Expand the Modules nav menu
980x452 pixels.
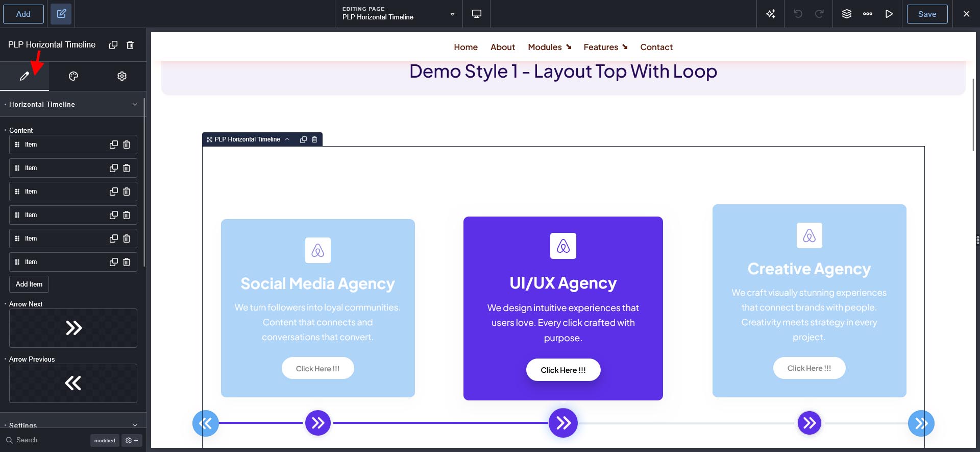click(550, 47)
